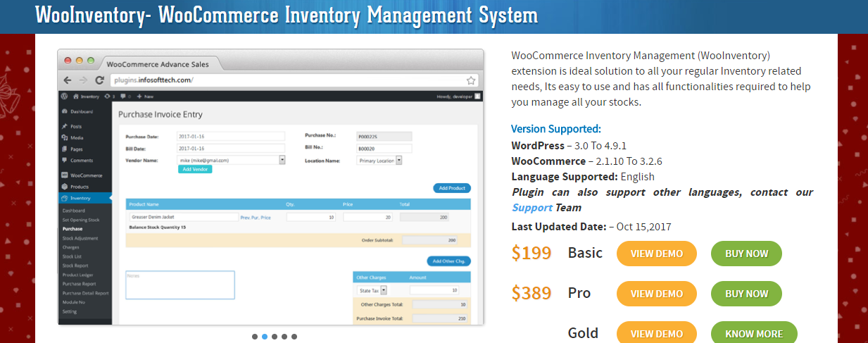This screenshot has height=343, width=868.
Task: Open the WooCommerce icon in sidebar
Action: tap(65, 175)
